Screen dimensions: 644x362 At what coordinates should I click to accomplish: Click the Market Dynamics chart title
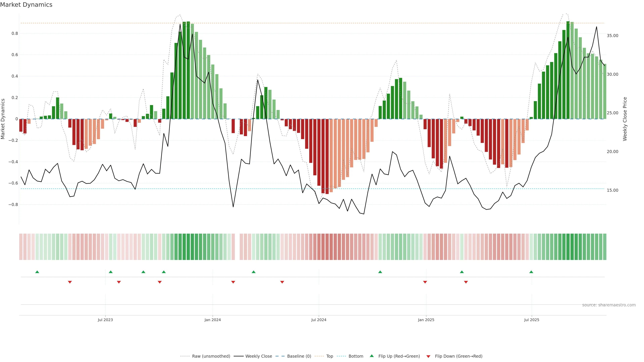[x=26, y=5]
